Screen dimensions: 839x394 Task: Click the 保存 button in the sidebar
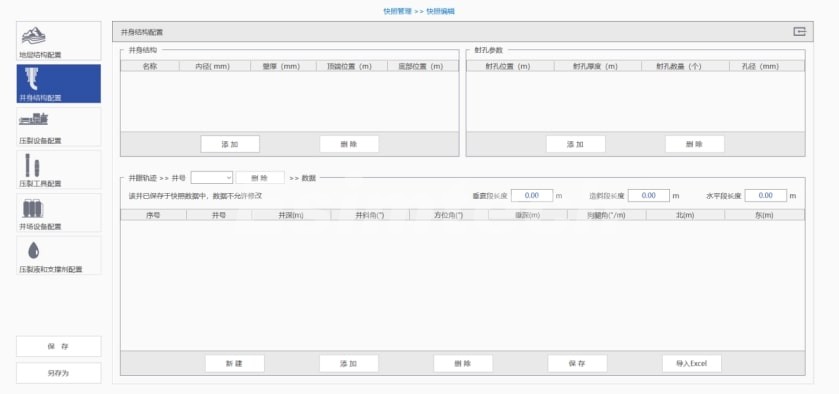(x=58, y=346)
